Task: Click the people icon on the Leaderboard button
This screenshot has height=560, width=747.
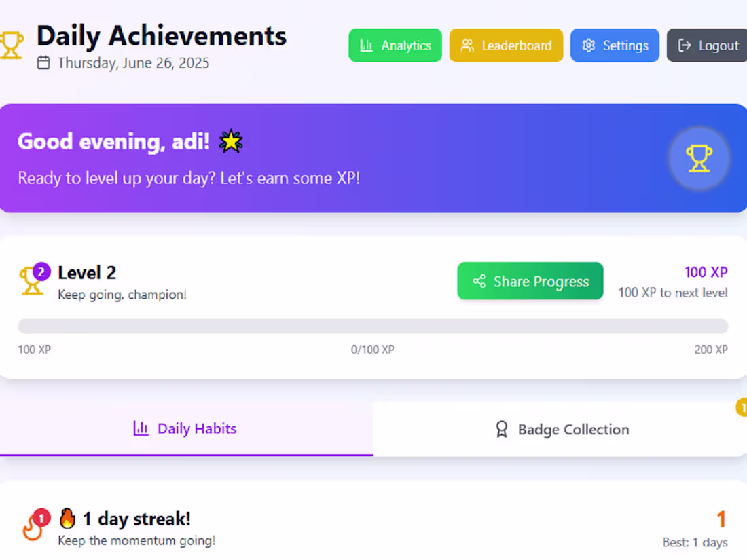Action: [x=466, y=45]
